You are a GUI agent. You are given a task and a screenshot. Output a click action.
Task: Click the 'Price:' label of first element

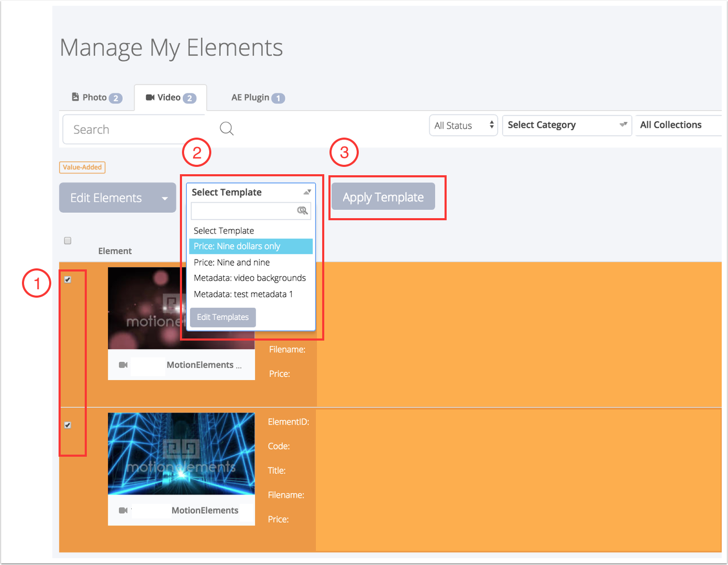[x=279, y=374]
